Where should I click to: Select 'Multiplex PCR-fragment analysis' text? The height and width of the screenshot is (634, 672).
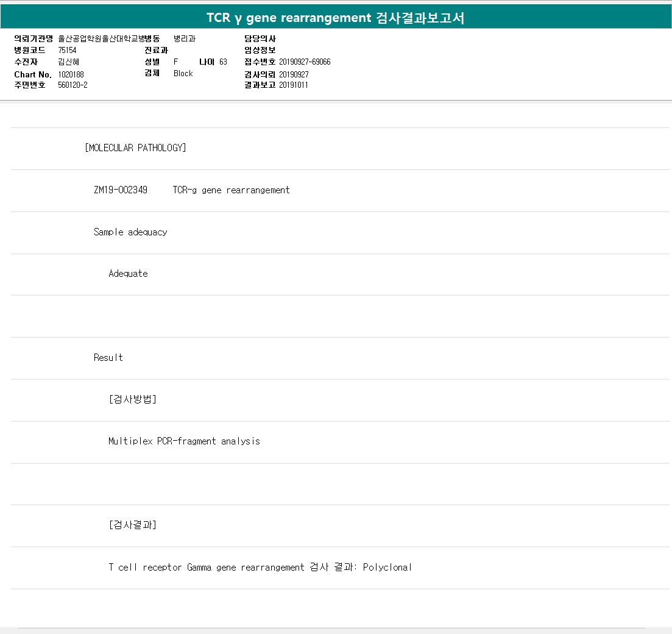(184, 441)
